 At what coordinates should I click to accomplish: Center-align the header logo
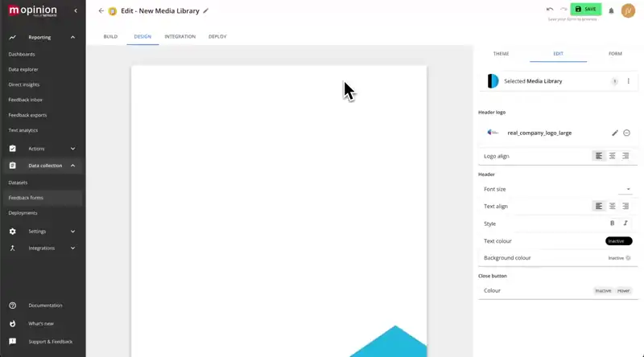[612, 156]
